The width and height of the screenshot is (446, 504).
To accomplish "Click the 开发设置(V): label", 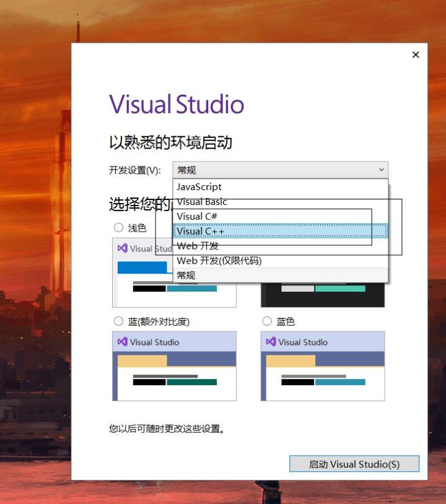I will tap(135, 170).
